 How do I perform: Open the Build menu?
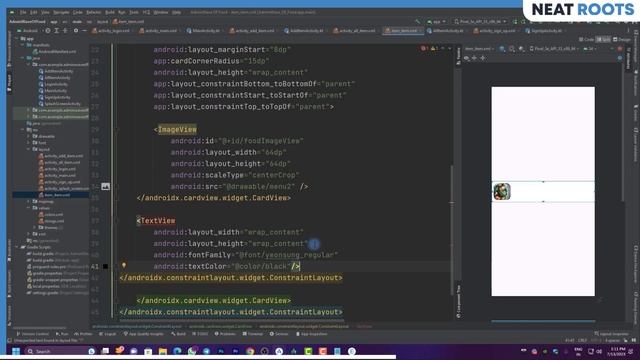pos(110,12)
